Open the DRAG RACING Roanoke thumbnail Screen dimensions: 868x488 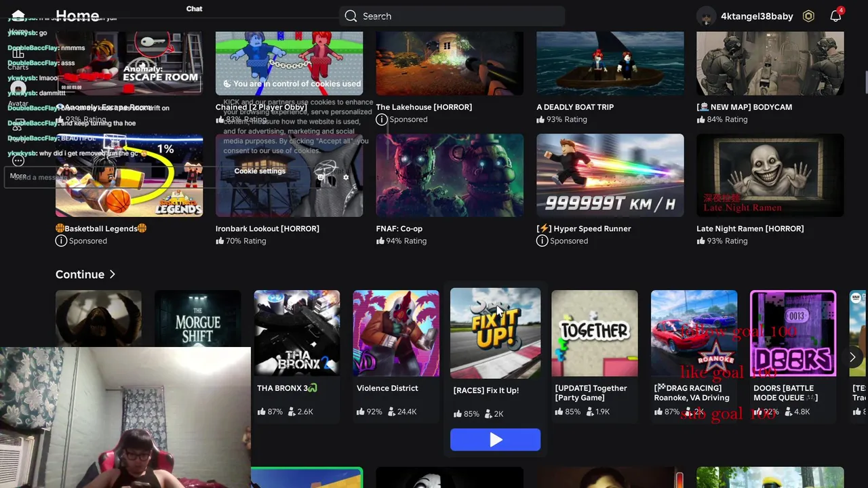click(694, 333)
